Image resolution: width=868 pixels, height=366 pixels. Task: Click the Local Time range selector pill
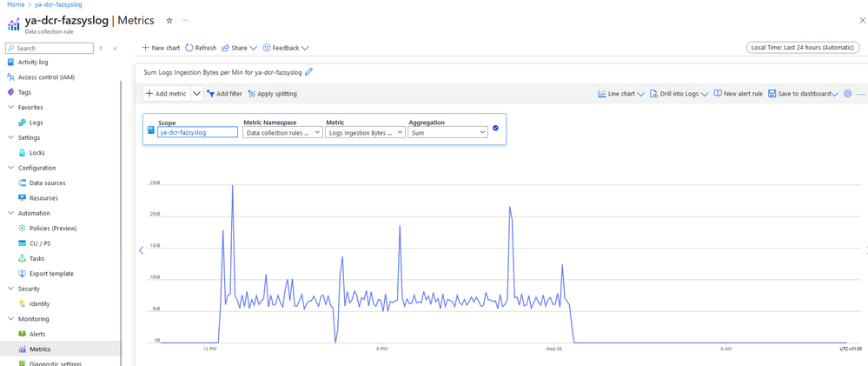[x=803, y=48]
